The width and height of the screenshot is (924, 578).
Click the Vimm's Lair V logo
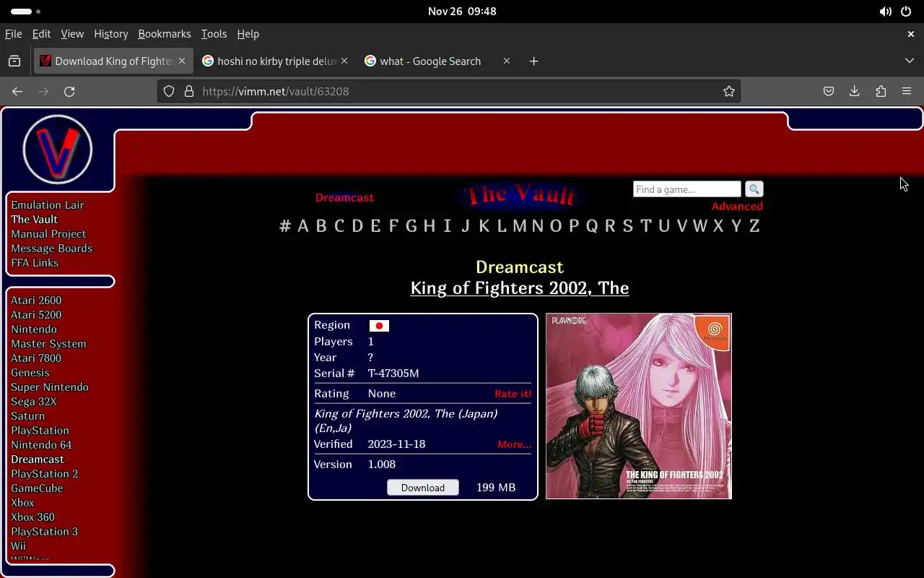(58, 150)
